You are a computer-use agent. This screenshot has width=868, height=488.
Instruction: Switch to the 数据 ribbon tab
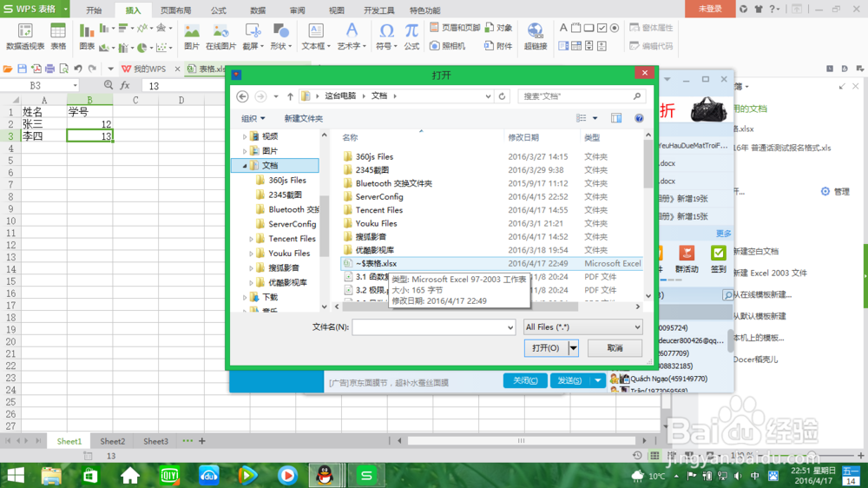258,10
